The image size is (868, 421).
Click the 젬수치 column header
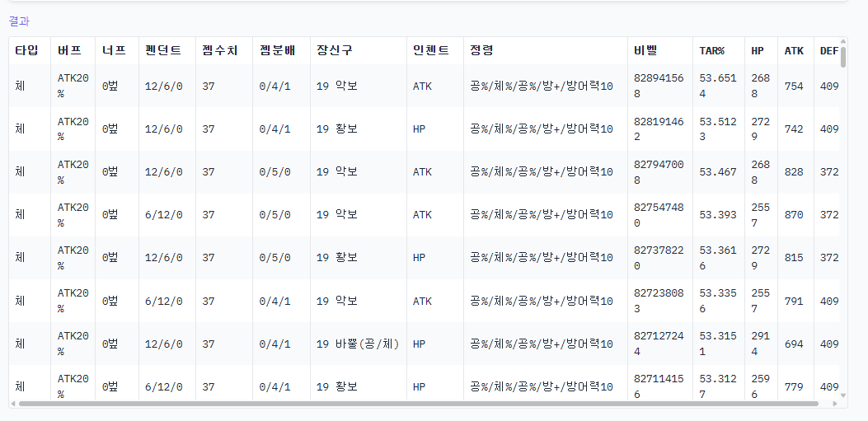pyautogui.click(x=220, y=50)
